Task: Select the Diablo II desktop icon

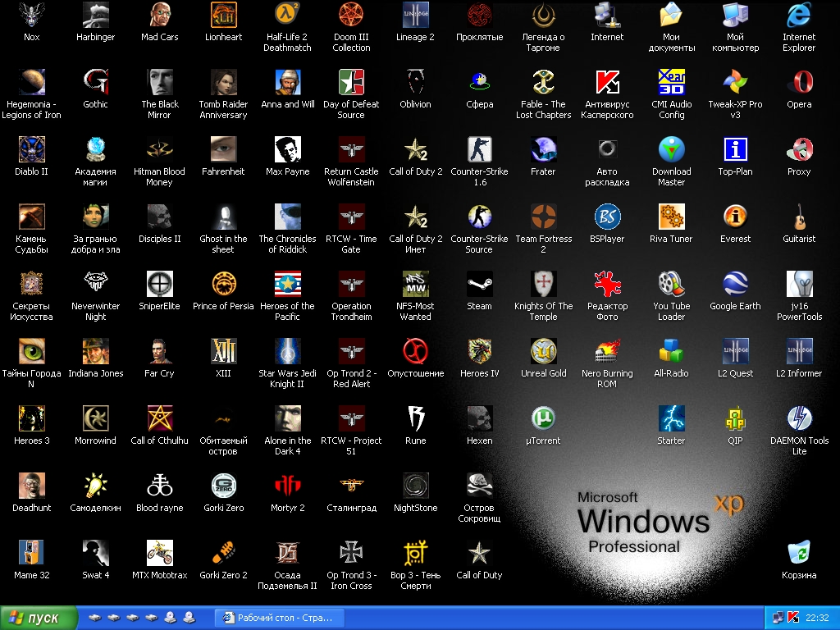Action: coord(32,150)
